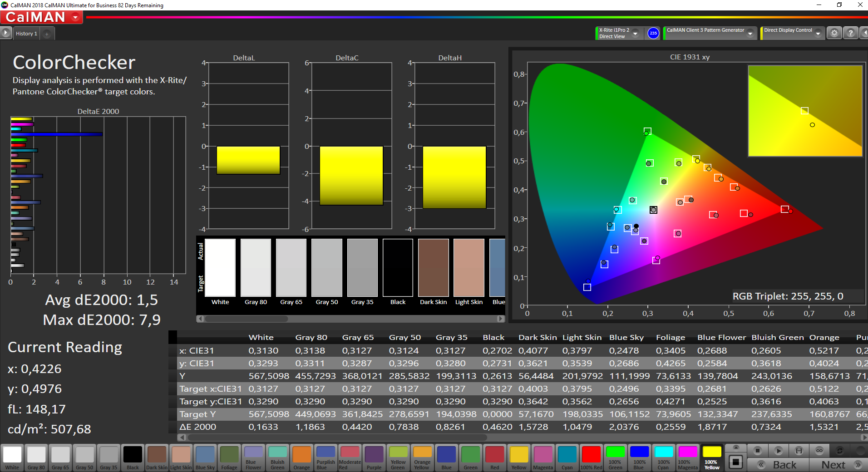Click the Light Skin actual/target swatch
The width and height of the screenshot is (868, 472).
pos(469,268)
